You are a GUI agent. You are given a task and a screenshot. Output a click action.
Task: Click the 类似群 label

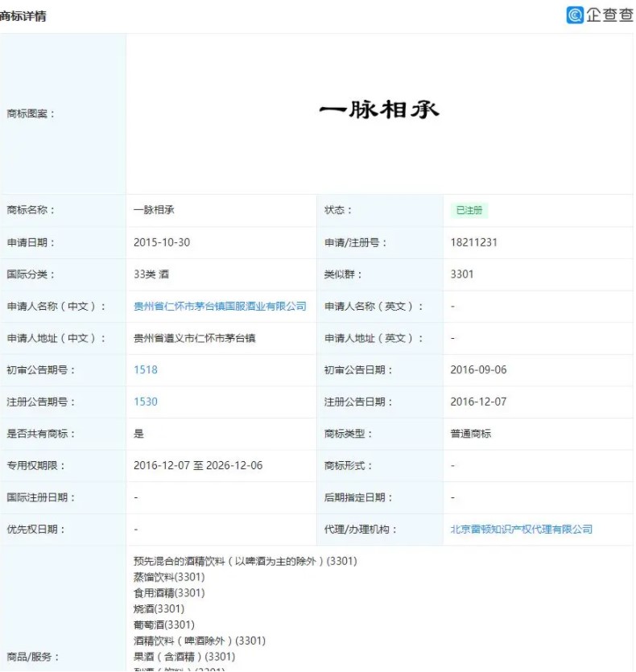(x=343, y=274)
